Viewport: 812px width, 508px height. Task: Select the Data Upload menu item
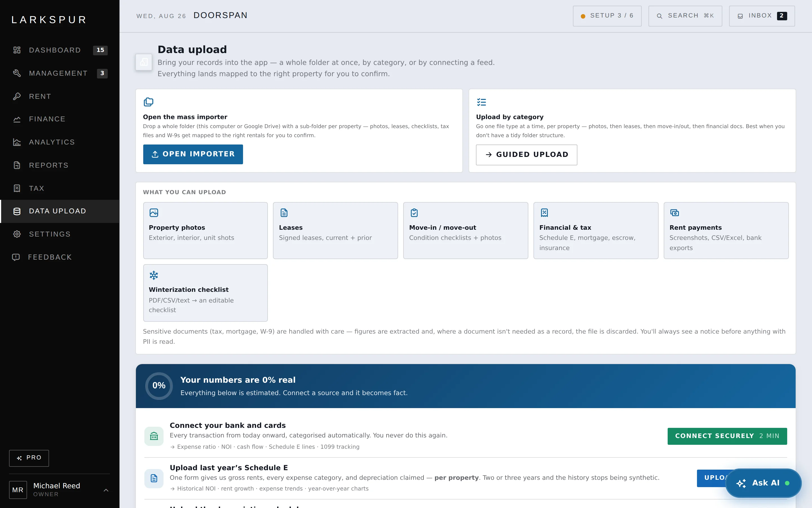(x=60, y=211)
